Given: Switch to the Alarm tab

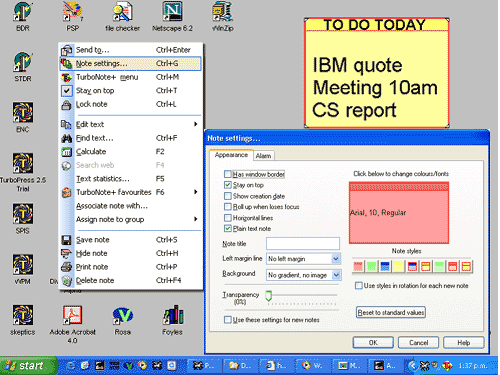Looking at the screenshot, I should point(263,156).
